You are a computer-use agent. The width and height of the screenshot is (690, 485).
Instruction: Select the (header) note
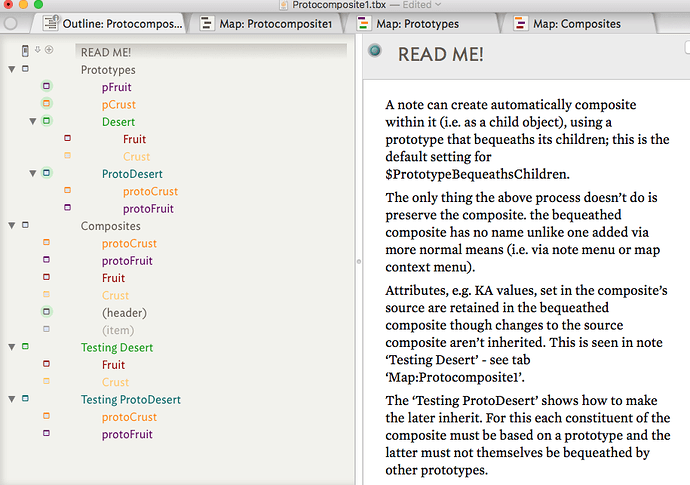124,313
